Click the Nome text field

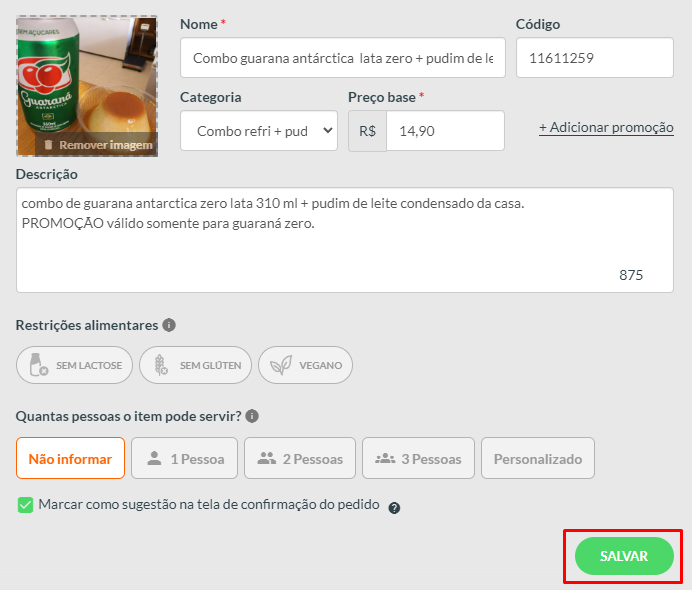[343, 58]
